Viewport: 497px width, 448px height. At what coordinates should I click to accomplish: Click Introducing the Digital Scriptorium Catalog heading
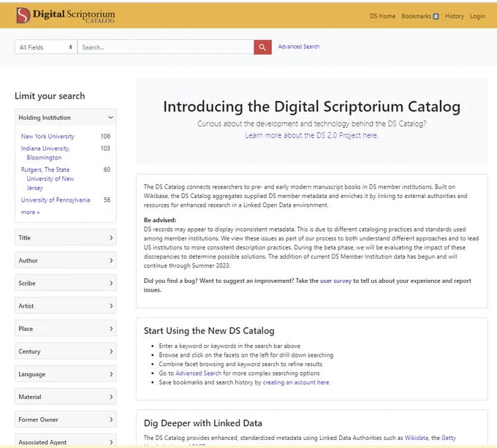click(x=311, y=107)
